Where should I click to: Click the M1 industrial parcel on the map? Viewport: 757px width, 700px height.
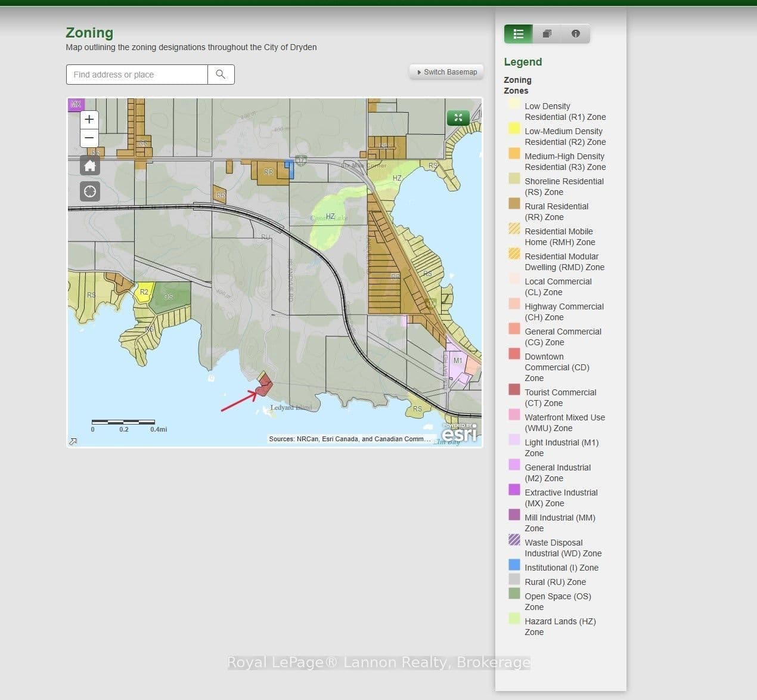click(457, 362)
